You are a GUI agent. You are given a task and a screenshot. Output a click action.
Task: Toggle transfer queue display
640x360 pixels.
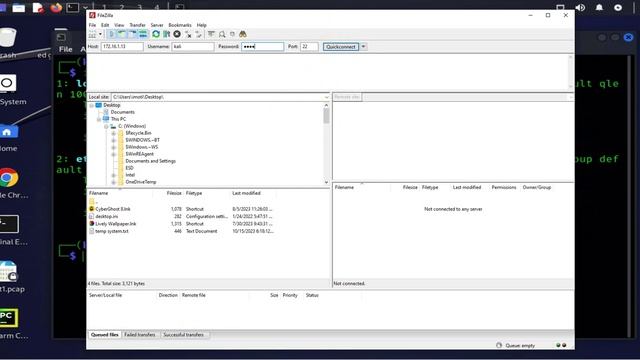[143, 34]
